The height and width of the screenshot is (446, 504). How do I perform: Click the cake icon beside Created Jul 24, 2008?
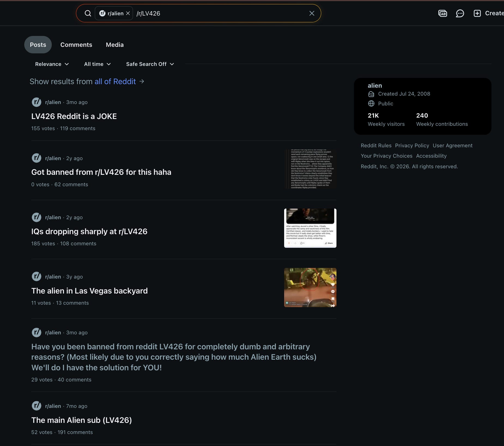(371, 94)
